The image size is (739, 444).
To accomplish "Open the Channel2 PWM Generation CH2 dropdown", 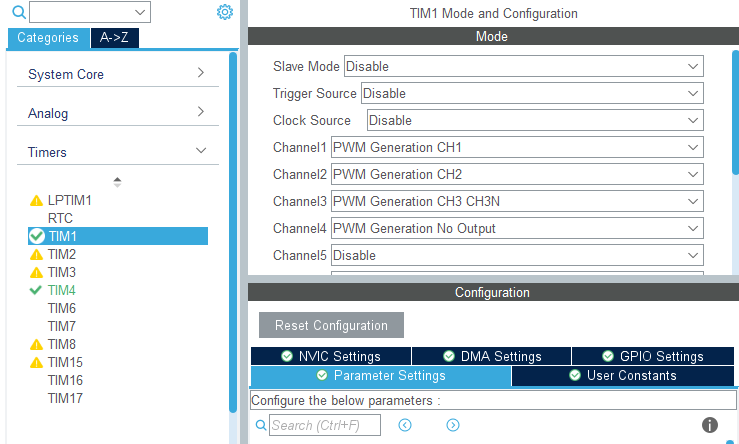I will 517,174.
